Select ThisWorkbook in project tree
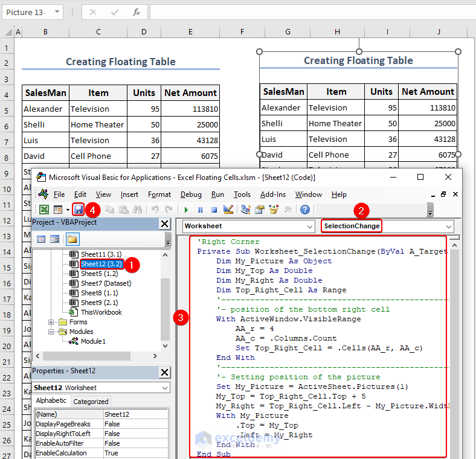The height and width of the screenshot is (459, 476). tap(101, 312)
